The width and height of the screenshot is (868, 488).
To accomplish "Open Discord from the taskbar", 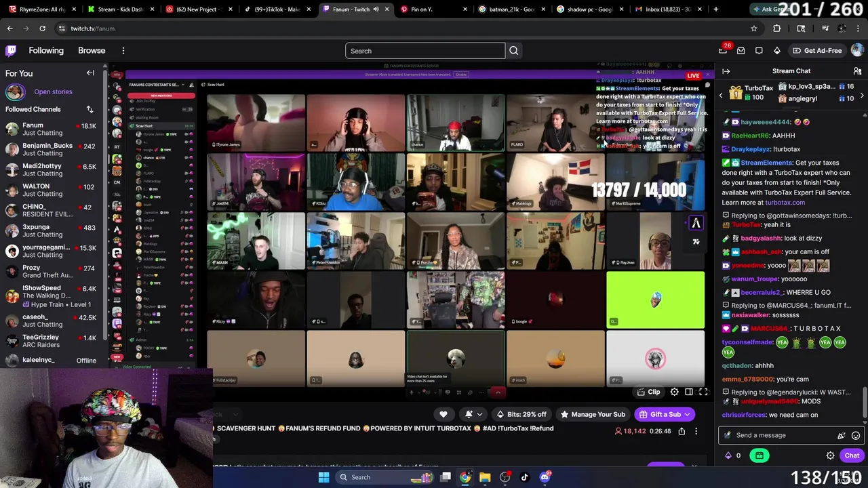I will click(x=545, y=477).
